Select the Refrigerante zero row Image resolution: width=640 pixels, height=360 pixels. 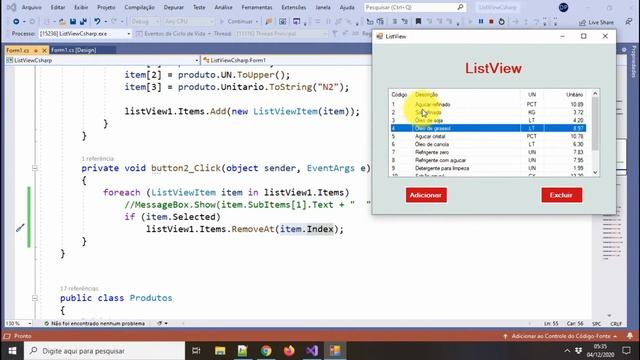click(x=488, y=152)
